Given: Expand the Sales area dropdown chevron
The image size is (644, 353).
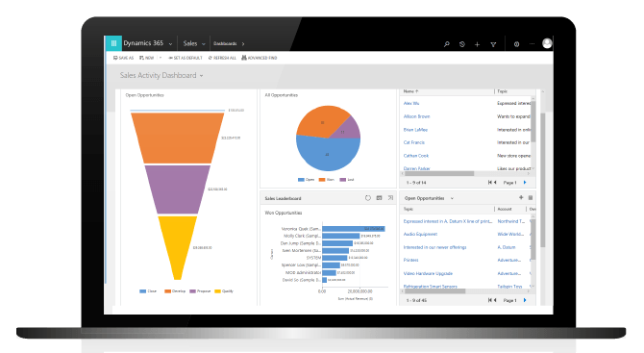Looking at the screenshot, I should (x=204, y=44).
